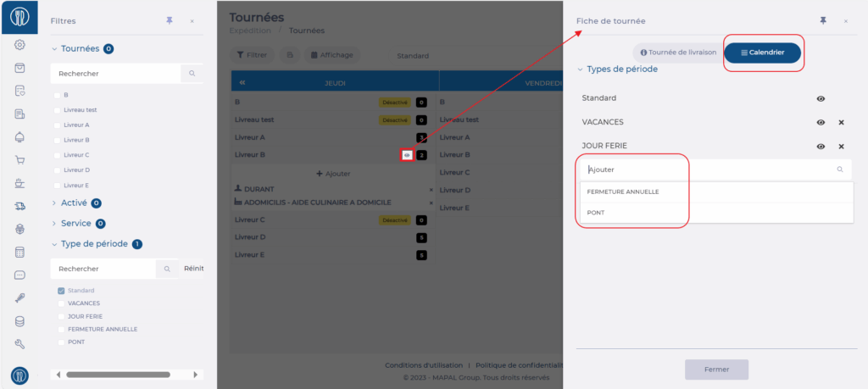Open the settings gear in sidebar
868x389 pixels.
[19, 45]
